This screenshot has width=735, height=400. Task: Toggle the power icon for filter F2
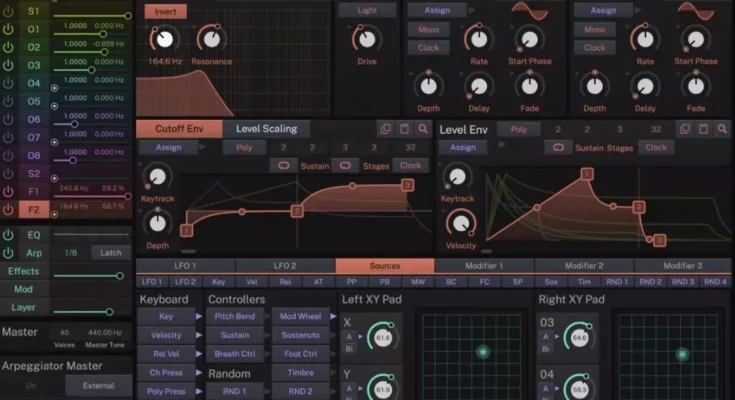pyautogui.click(x=8, y=210)
